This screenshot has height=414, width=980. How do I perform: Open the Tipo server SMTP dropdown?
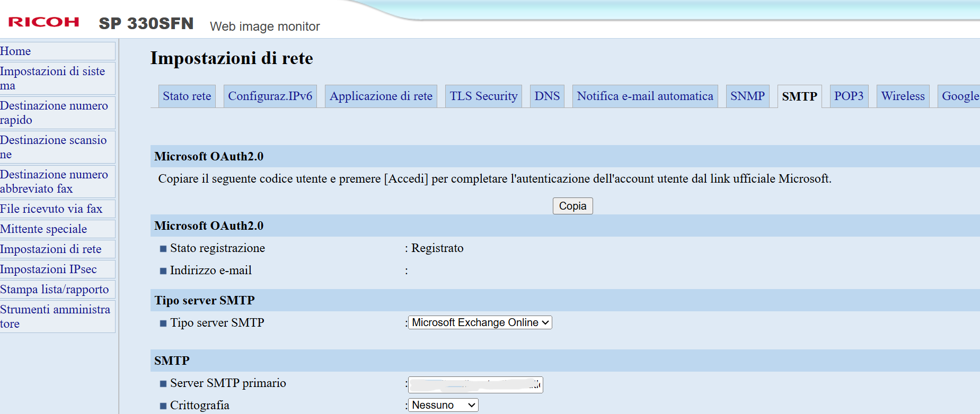click(480, 322)
